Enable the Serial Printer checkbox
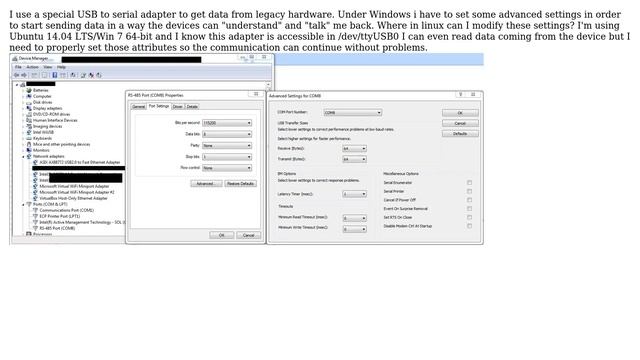640x360 pixels. (469, 191)
